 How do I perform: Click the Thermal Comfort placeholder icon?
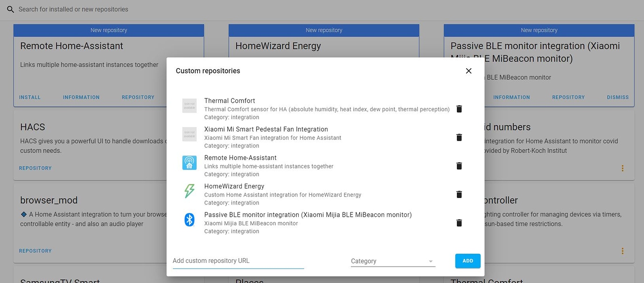pos(189,106)
